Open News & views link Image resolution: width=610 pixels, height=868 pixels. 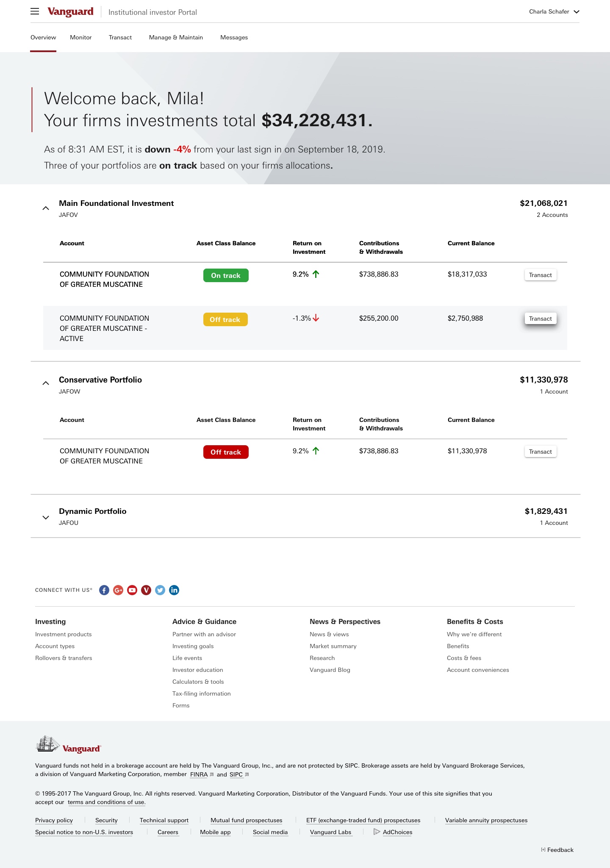(x=329, y=634)
